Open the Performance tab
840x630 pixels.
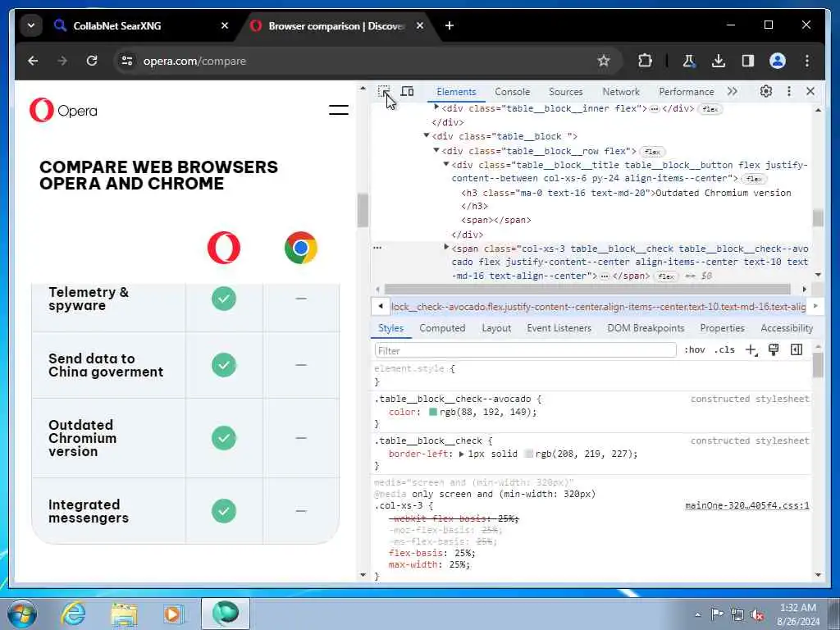click(x=687, y=92)
